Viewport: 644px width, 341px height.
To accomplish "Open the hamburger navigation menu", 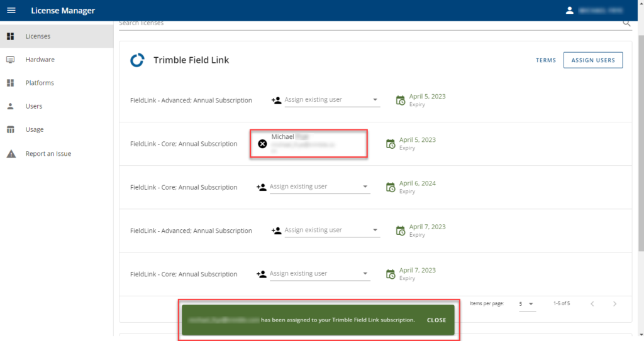I will pos(11,10).
